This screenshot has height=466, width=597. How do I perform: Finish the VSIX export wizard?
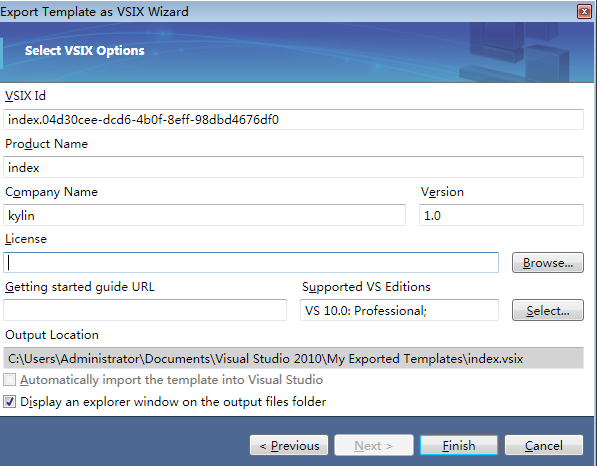(459, 445)
